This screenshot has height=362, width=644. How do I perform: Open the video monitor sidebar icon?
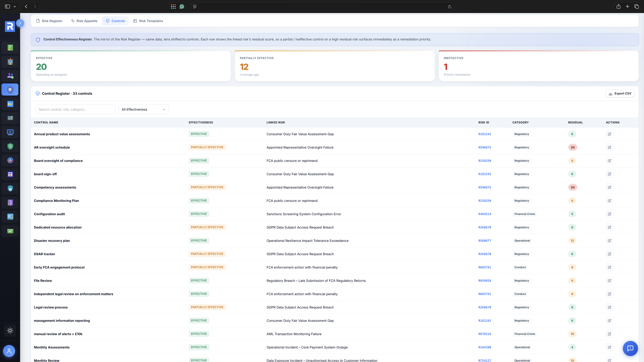point(10,132)
